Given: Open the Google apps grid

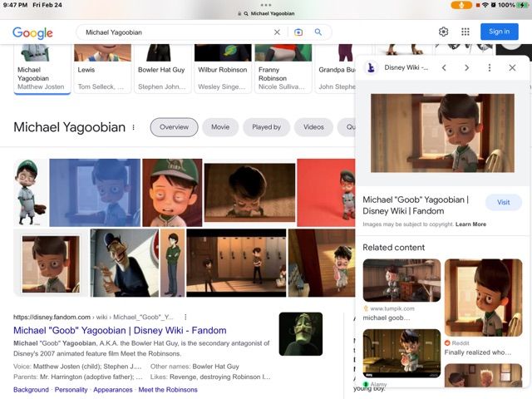Looking at the screenshot, I should point(465,32).
